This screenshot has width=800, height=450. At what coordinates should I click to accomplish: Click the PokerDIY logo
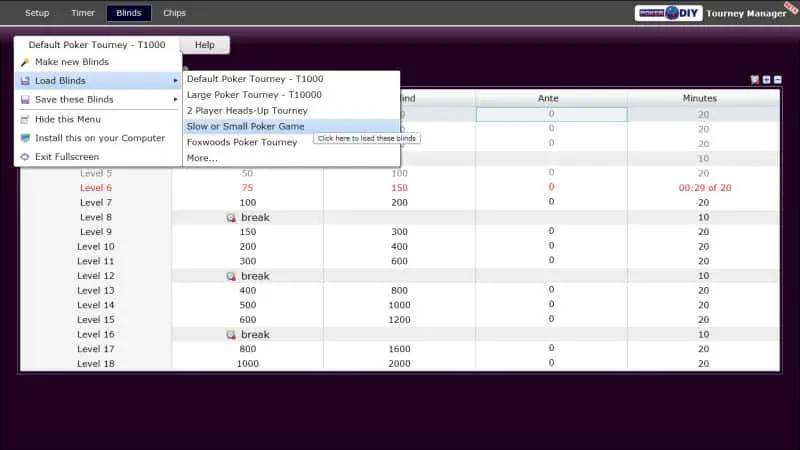click(x=668, y=13)
